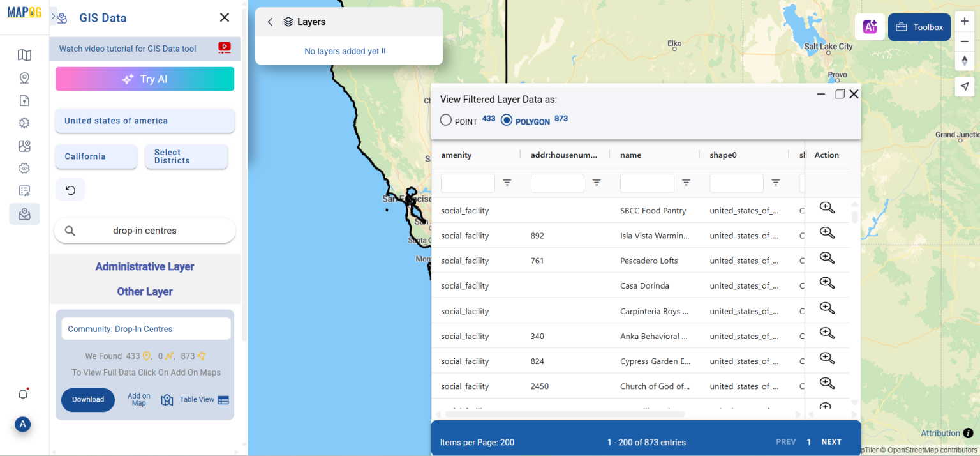Collapse the Layers panel with back chevron

270,21
